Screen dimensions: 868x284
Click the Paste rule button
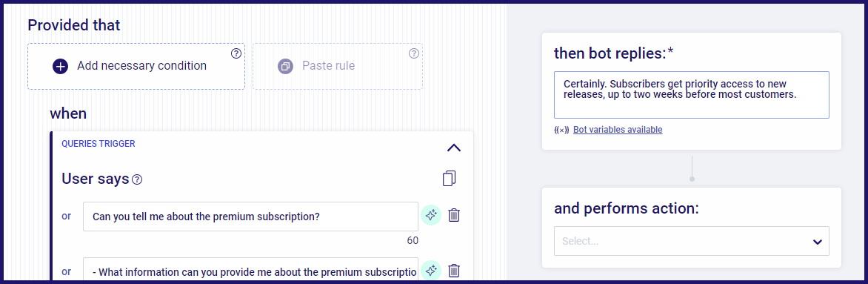pos(338,67)
